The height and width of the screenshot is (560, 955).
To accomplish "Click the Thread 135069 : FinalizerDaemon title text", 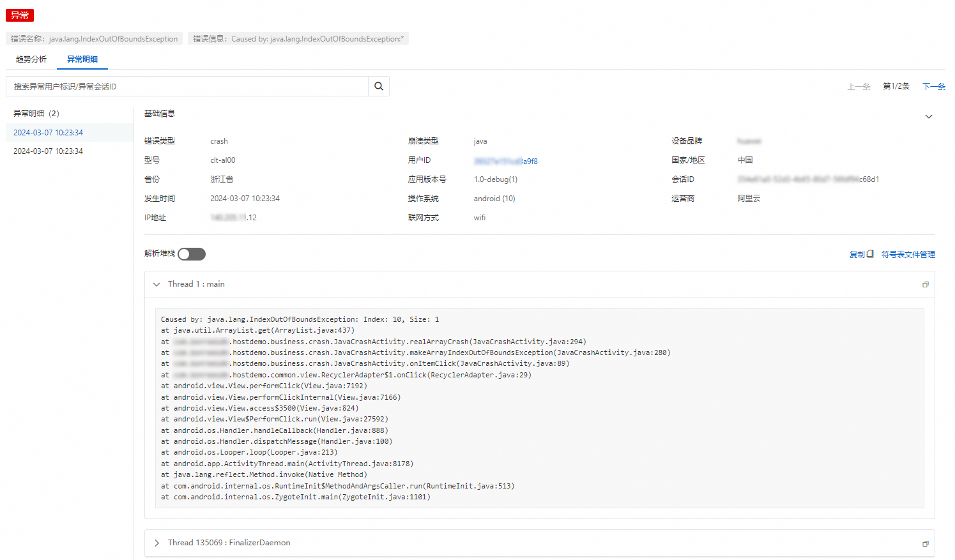I will click(x=229, y=543).
